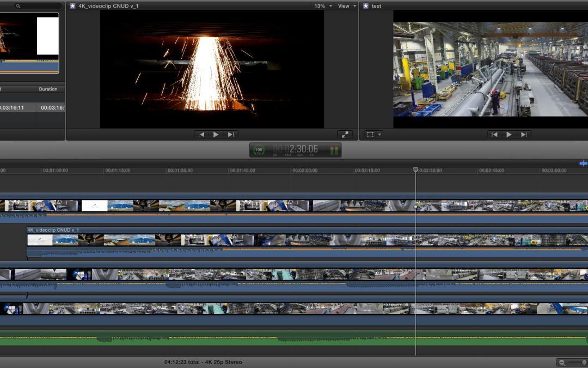Go to previous edit in left viewer
588x368 pixels.
click(x=201, y=135)
